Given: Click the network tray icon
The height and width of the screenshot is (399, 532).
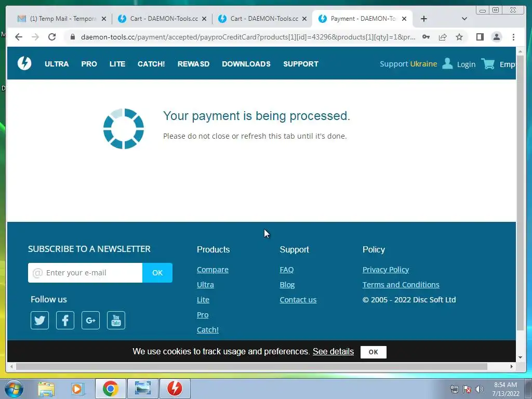Looking at the screenshot, I should tap(454, 389).
